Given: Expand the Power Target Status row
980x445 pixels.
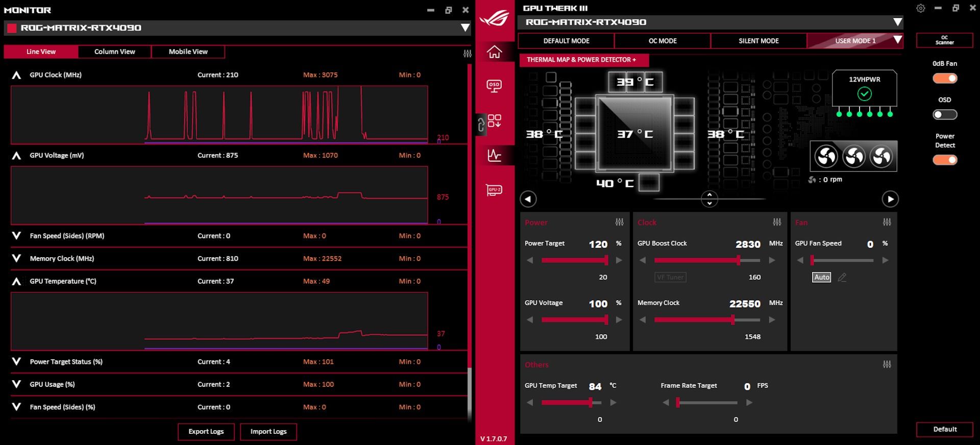Looking at the screenshot, I should tap(16, 361).
